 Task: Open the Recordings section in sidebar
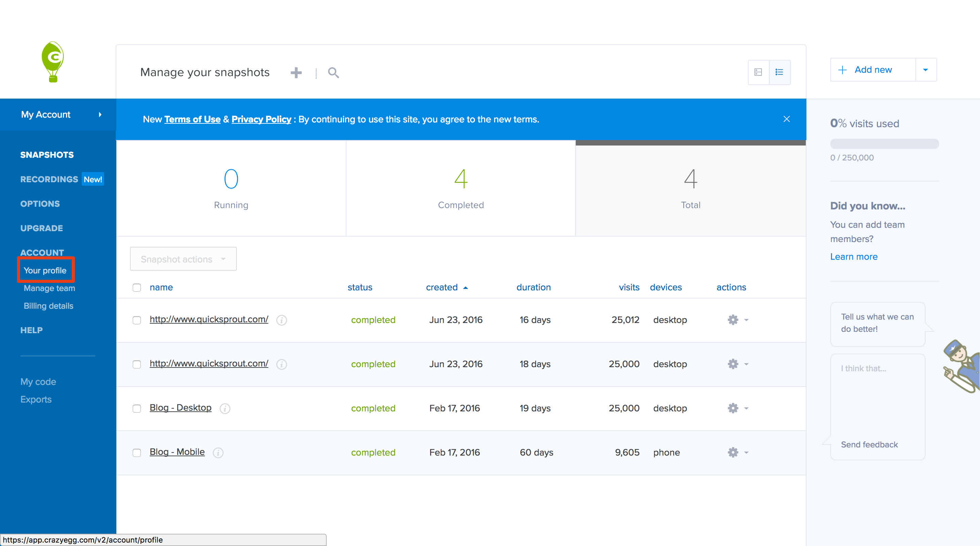(x=49, y=179)
